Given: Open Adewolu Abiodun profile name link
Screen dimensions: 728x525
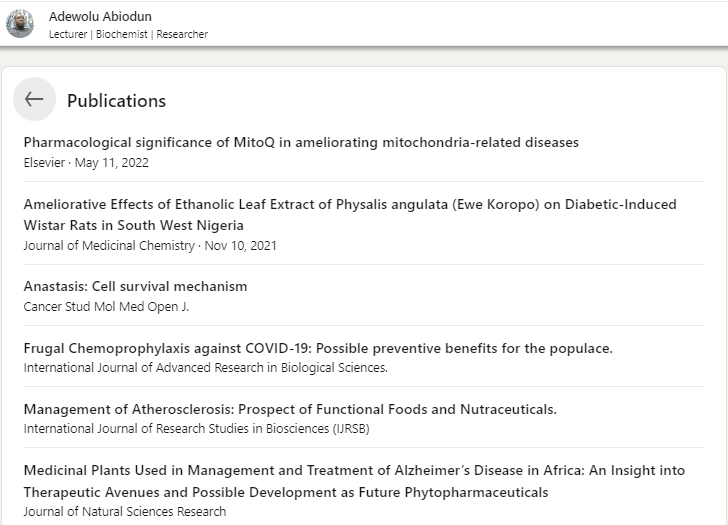Looking at the screenshot, I should tap(100, 17).
